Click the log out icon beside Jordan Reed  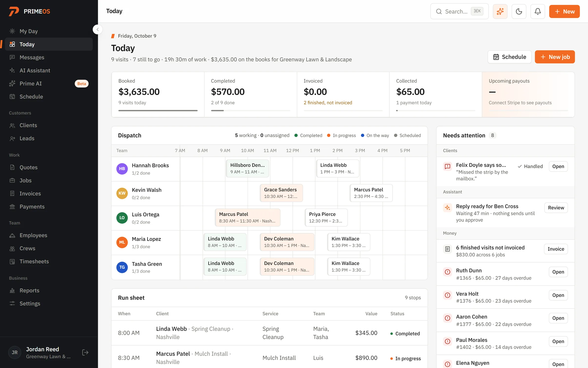point(85,353)
